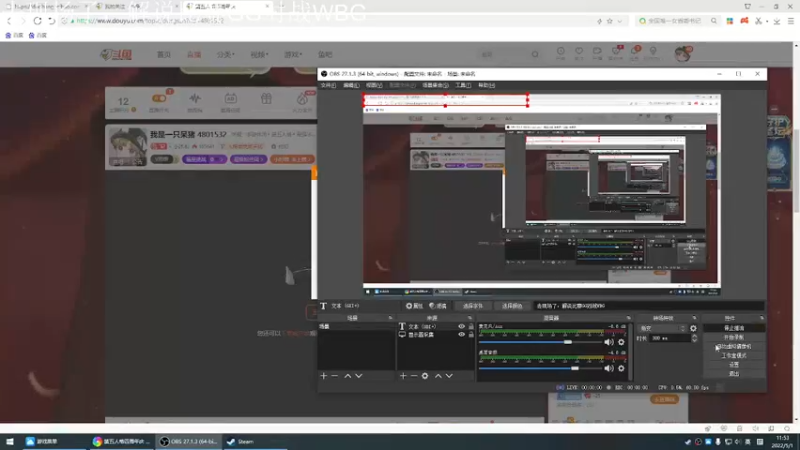This screenshot has width=800, height=450.
Task: Open the 工具 menu in OBS
Action: tap(463, 85)
